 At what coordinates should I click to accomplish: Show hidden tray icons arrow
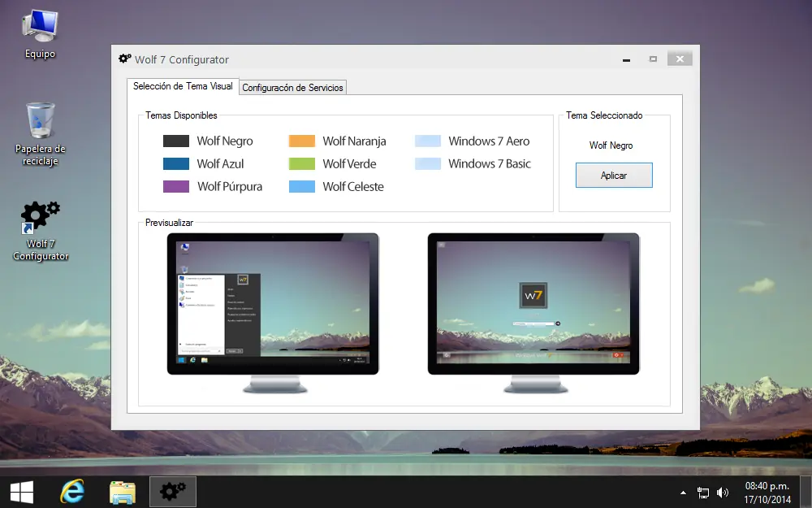(683, 493)
